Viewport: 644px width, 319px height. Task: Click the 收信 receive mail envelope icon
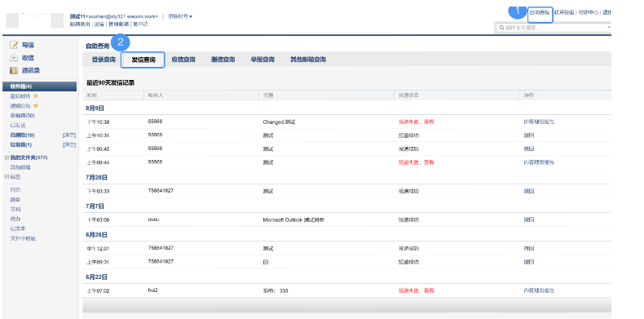coord(15,58)
